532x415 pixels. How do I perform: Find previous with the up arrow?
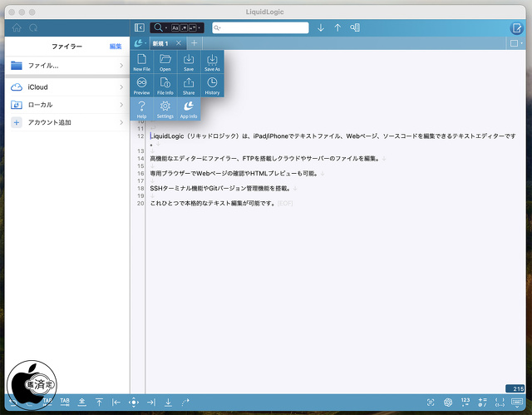[337, 27]
